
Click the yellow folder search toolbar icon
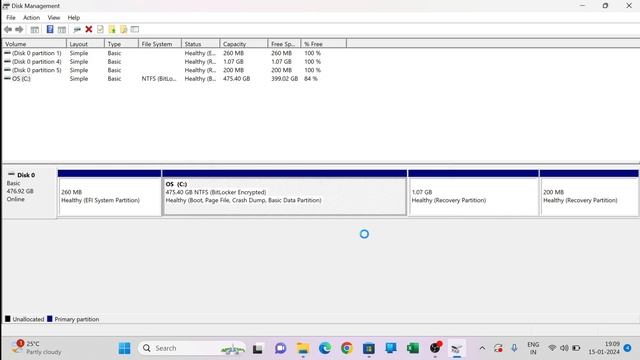(x=123, y=29)
